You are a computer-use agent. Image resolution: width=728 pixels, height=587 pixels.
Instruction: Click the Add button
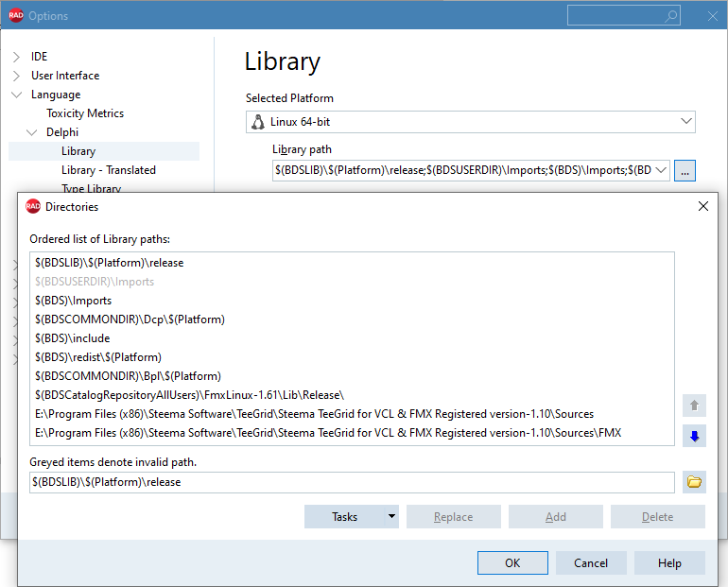(556, 516)
